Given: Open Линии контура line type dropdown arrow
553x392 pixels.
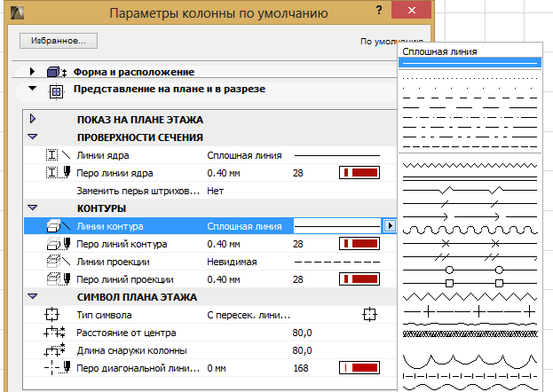Looking at the screenshot, I should (390, 226).
